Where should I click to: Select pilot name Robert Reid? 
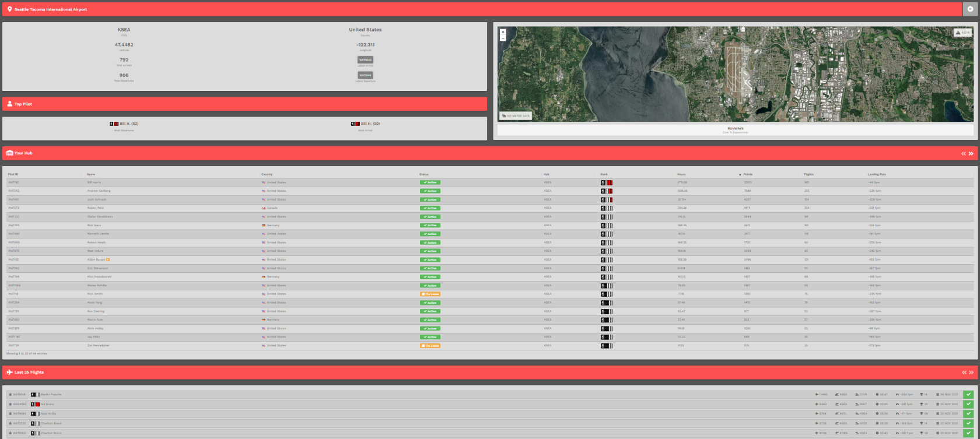pyautogui.click(x=95, y=208)
